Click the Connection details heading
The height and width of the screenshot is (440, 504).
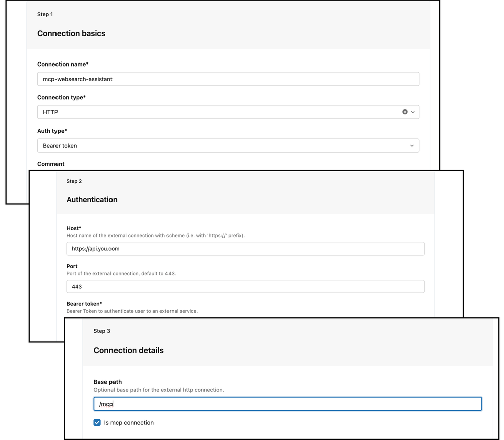coord(129,351)
